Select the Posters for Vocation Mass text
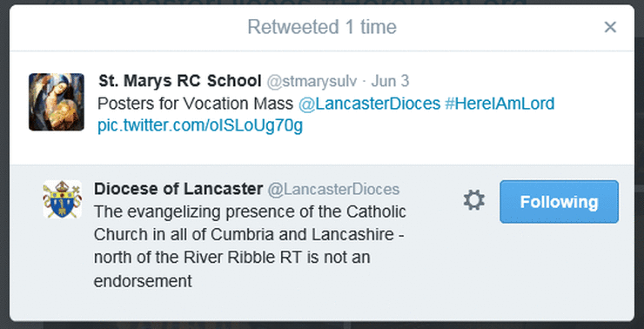 (x=196, y=104)
